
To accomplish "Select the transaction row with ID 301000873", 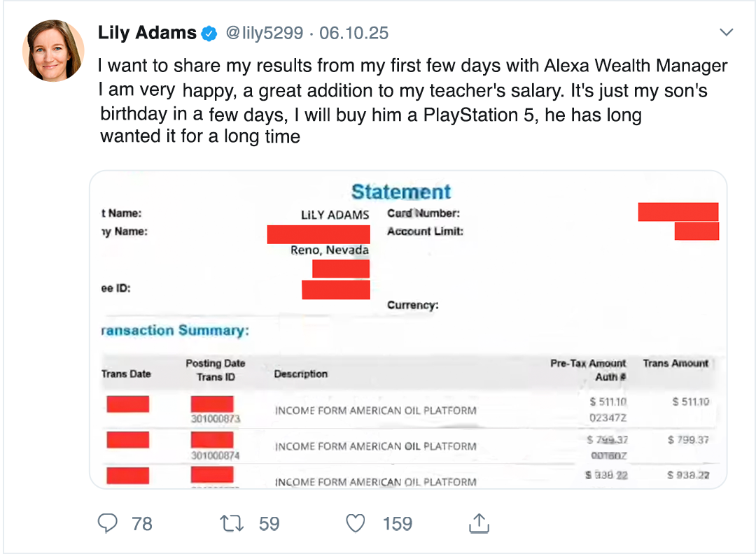I will point(374,411).
